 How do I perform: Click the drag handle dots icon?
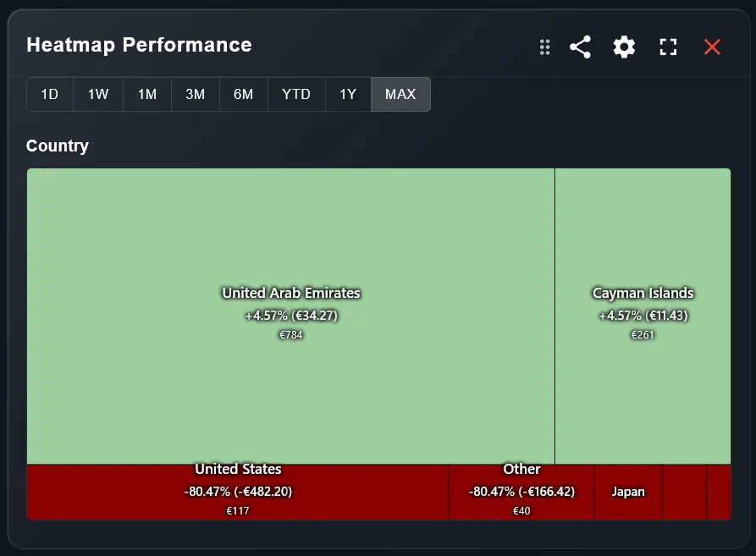(545, 47)
